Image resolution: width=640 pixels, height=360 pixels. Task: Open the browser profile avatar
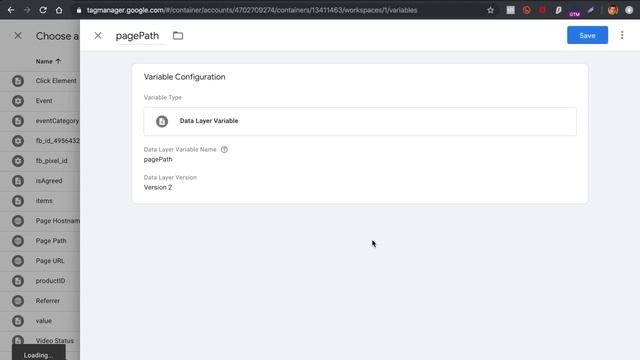pyautogui.click(x=612, y=10)
